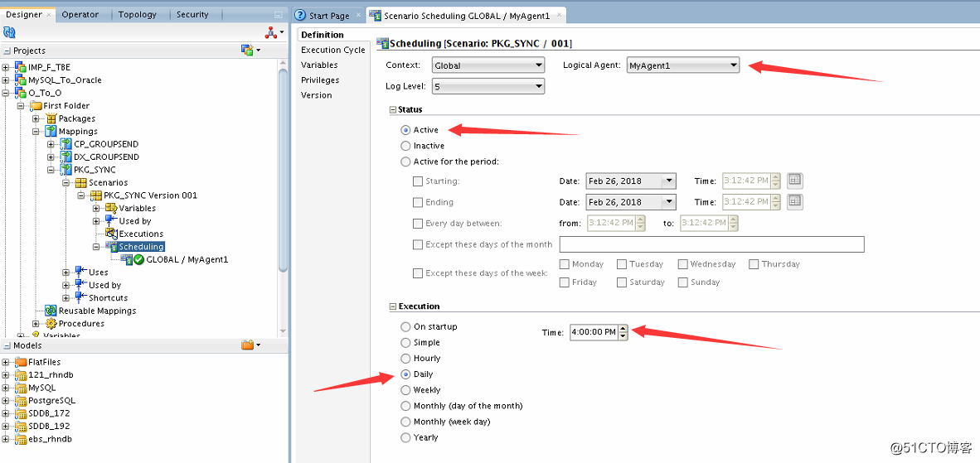Open the Logical Agent dropdown
The image size is (980, 463).
pyautogui.click(x=683, y=65)
